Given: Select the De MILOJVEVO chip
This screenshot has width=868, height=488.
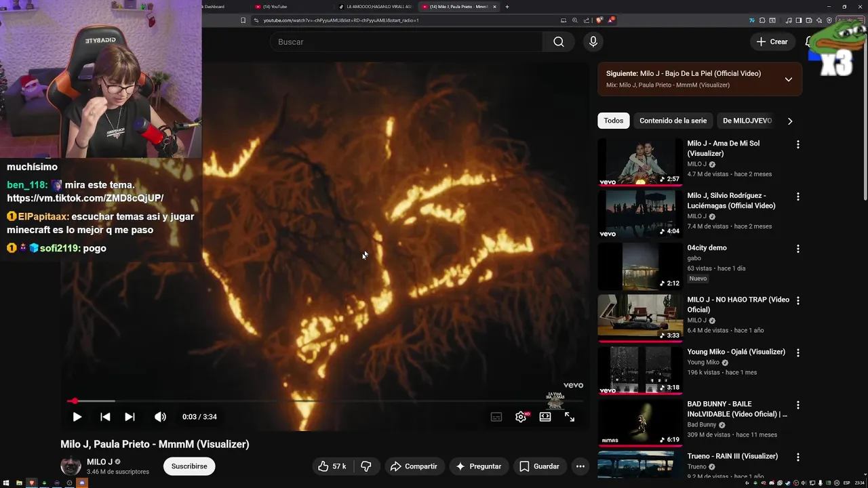Looking at the screenshot, I should pyautogui.click(x=747, y=121).
